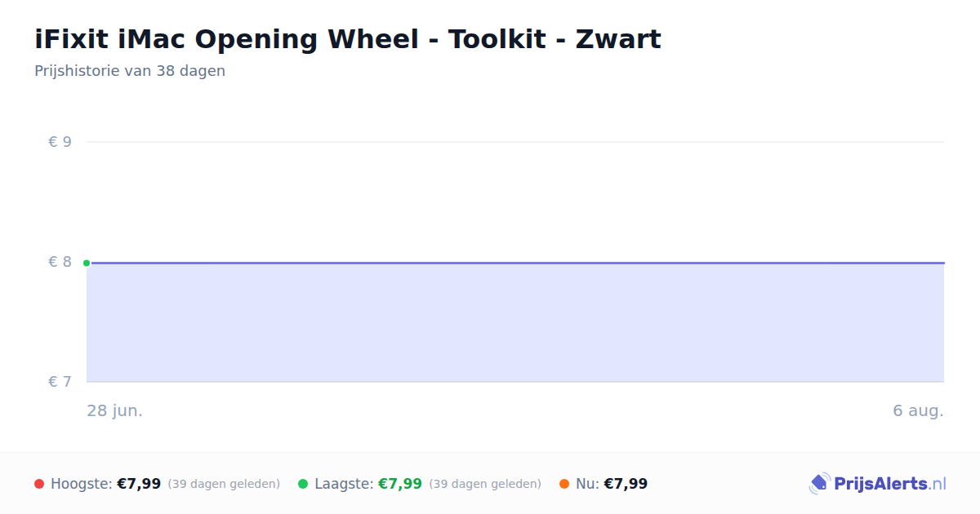Click the blue price line on chart

point(515,263)
